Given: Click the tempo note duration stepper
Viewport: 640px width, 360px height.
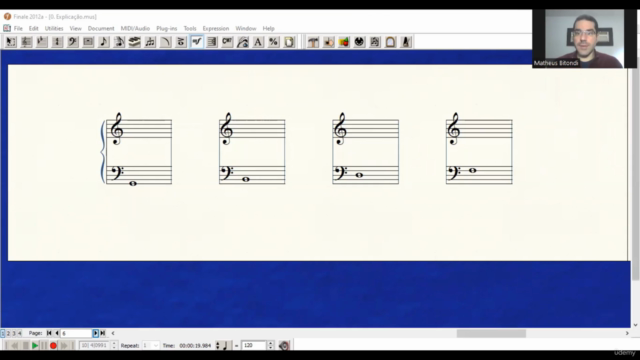Looking at the screenshot, I should 218,346.
